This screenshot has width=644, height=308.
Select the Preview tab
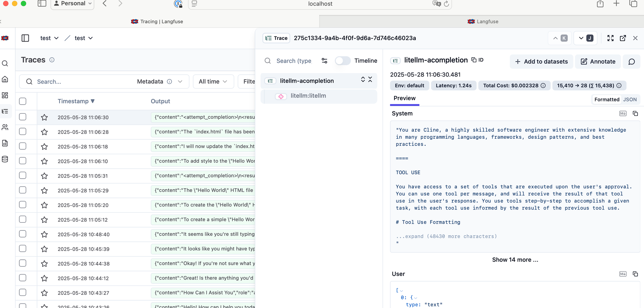click(x=404, y=98)
